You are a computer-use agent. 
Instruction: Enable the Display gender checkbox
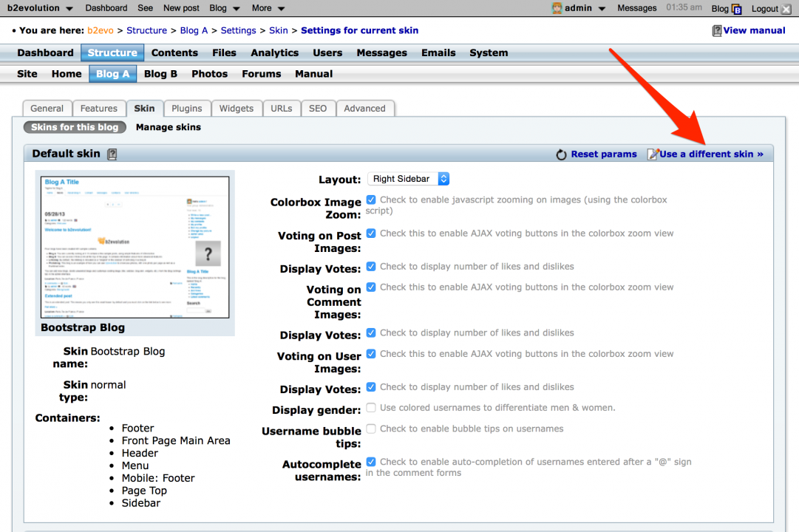(371, 408)
